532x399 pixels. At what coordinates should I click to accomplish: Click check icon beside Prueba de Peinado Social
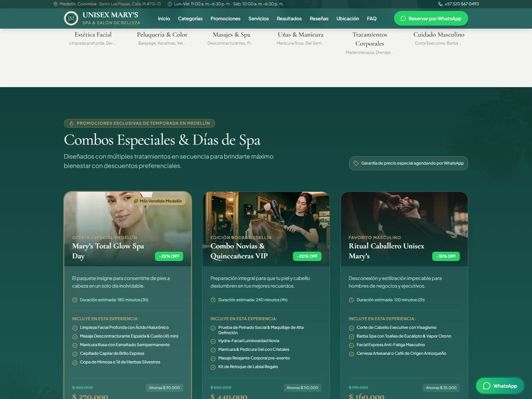coord(213,328)
